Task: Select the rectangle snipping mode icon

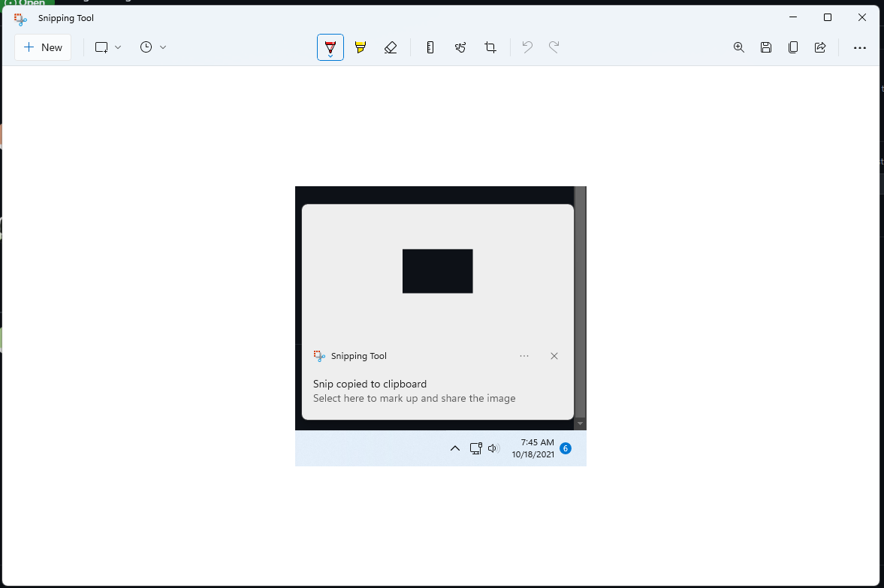Action: click(x=101, y=47)
